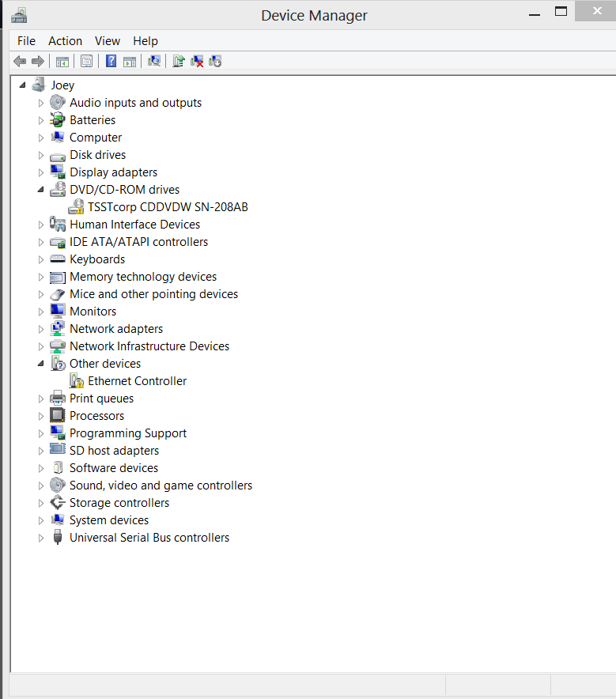The height and width of the screenshot is (699, 616).
Task: Open the View menu
Action: coord(108,41)
